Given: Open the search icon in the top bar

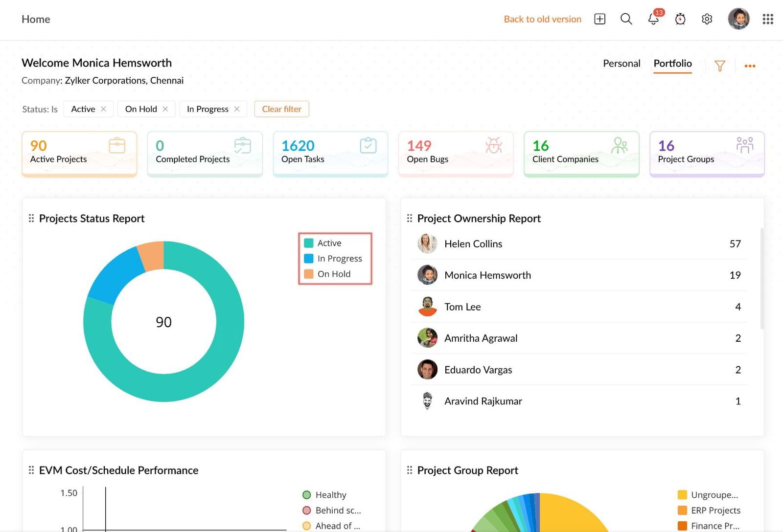Looking at the screenshot, I should click(x=626, y=19).
